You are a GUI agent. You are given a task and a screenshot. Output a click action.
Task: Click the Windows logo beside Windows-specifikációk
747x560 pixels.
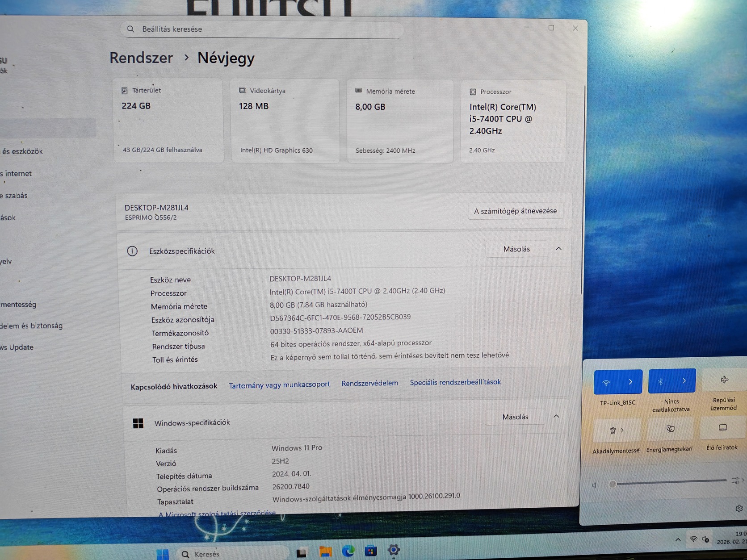coord(138,423)
